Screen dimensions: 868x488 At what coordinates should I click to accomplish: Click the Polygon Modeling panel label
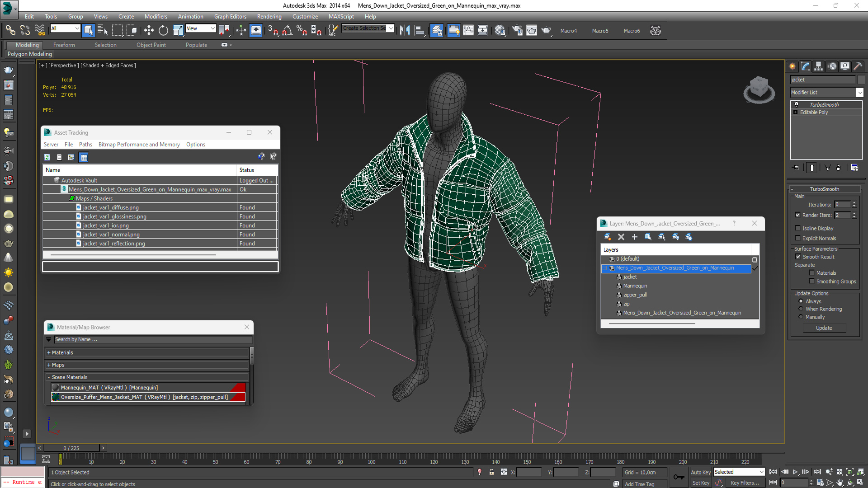[30, 54]
